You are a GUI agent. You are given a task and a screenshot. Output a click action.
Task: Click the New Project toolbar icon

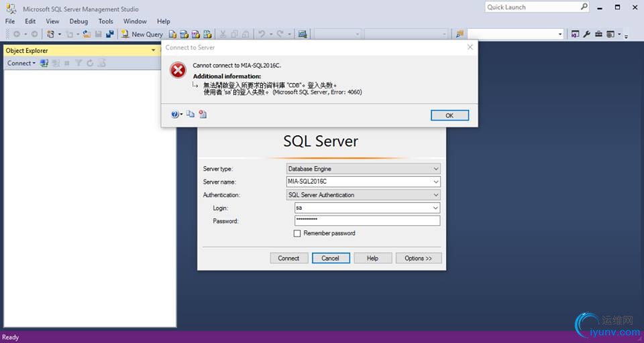pos(50,34)
